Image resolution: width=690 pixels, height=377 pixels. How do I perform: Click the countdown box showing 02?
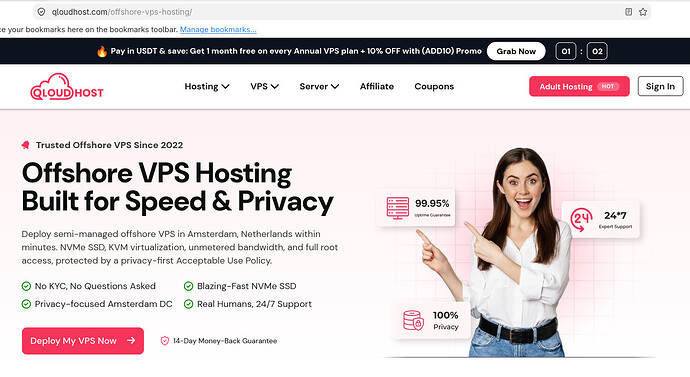pyautogui.click(x=597, y=51)
